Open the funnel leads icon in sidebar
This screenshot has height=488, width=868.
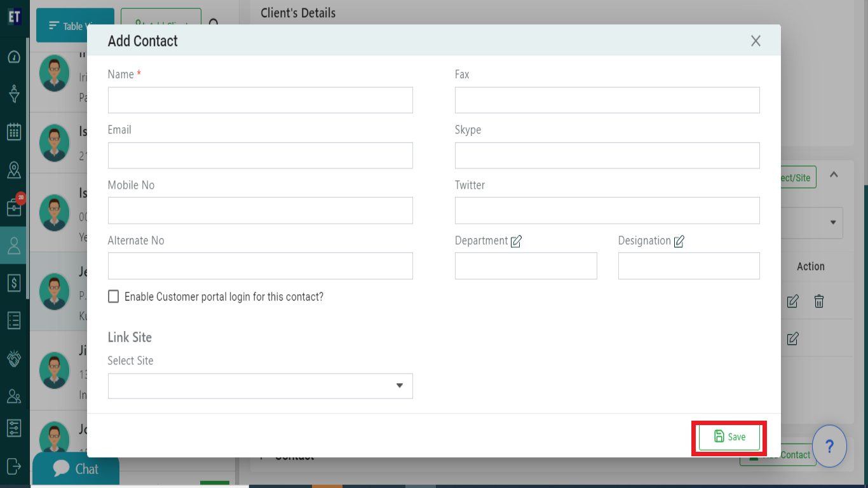click(x=14, y=94)
